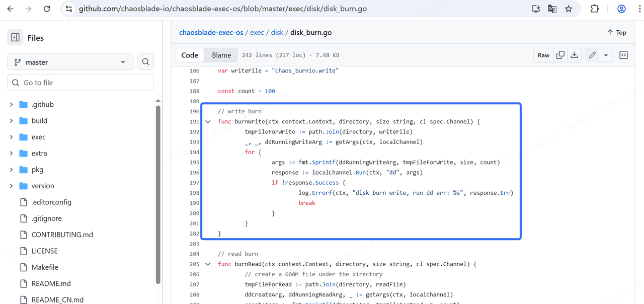644x304 pixels.
Task: Open more edit options dropdown
Action: point(606,55)
